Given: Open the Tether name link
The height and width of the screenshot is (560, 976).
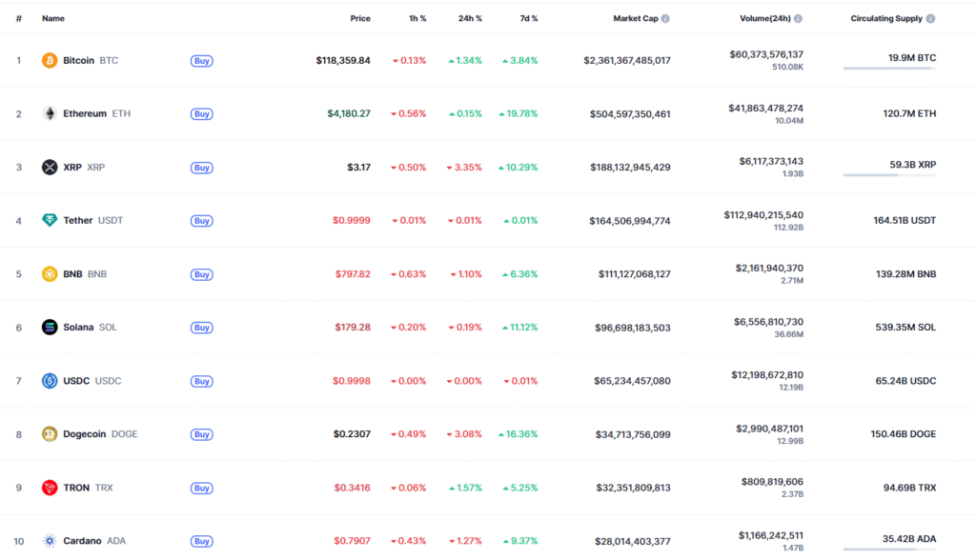Looking at the screenshot, I should [x=78, y=220].
